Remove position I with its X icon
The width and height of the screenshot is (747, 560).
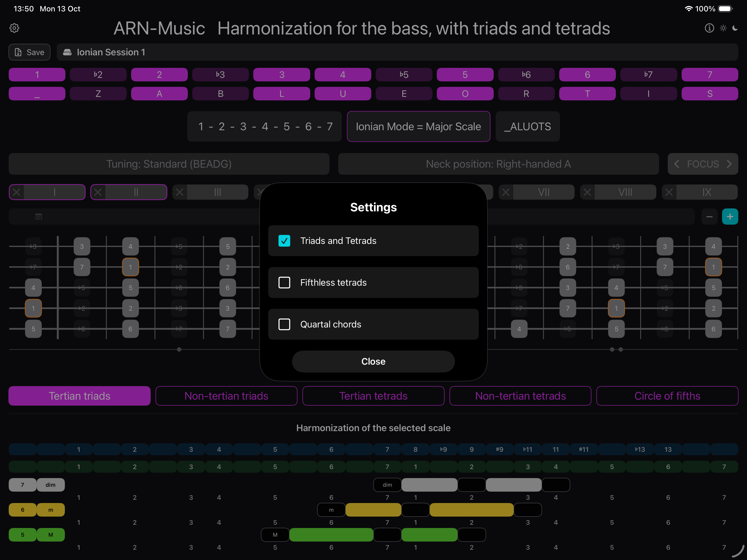[x=17, y=192]
